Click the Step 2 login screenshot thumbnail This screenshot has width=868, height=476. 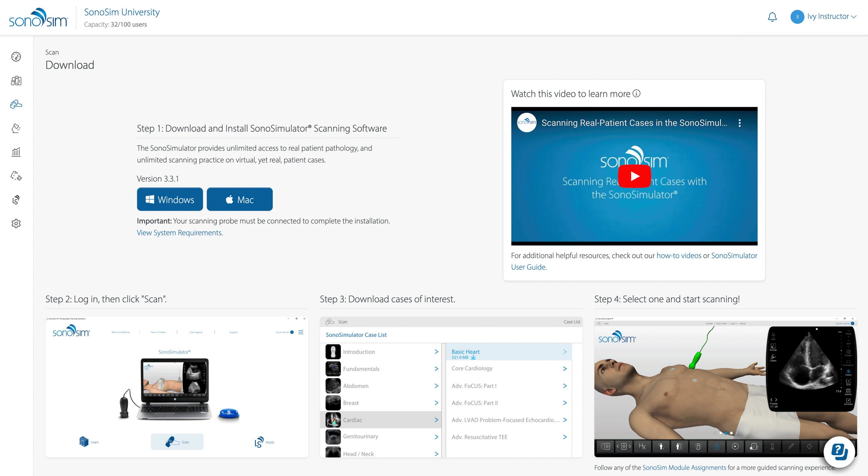pyautogui.click(x=177, y=387)
